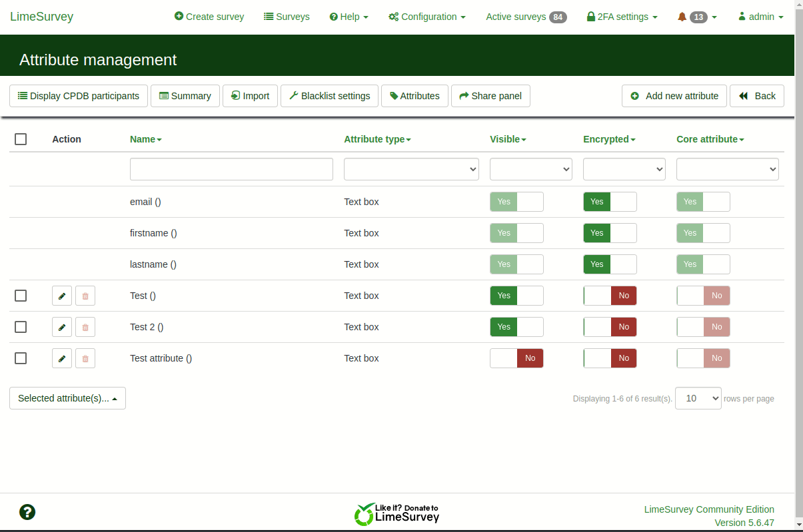Click the question mark help icon in footer

tap(27, 512)
